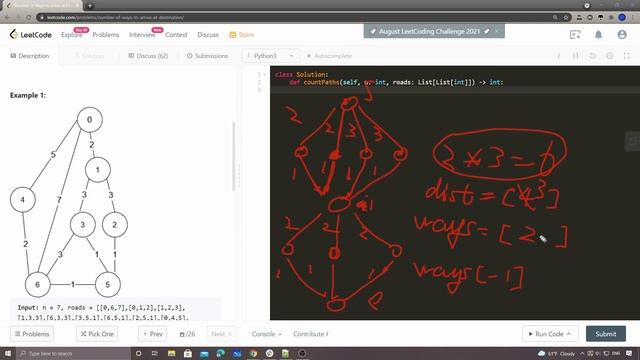Open the Interview menu item

click(142, 35)
